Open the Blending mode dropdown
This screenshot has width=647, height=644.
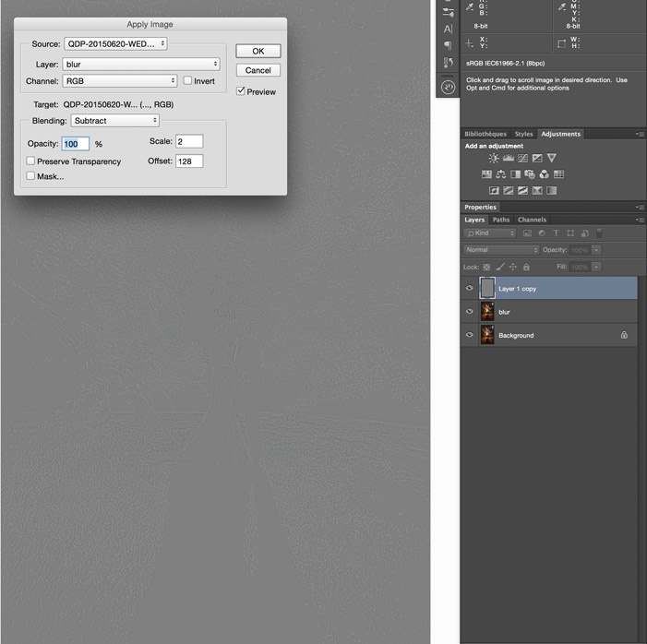pos(115,121)
